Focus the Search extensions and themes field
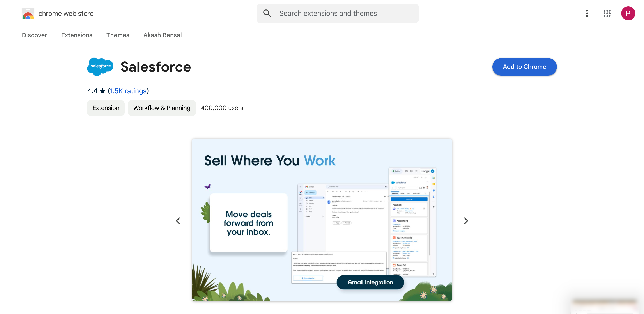The width and height of the screenshot is (644, 314). 345,14
